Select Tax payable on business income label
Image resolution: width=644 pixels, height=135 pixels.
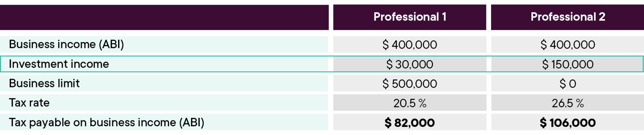click(106, 123)
